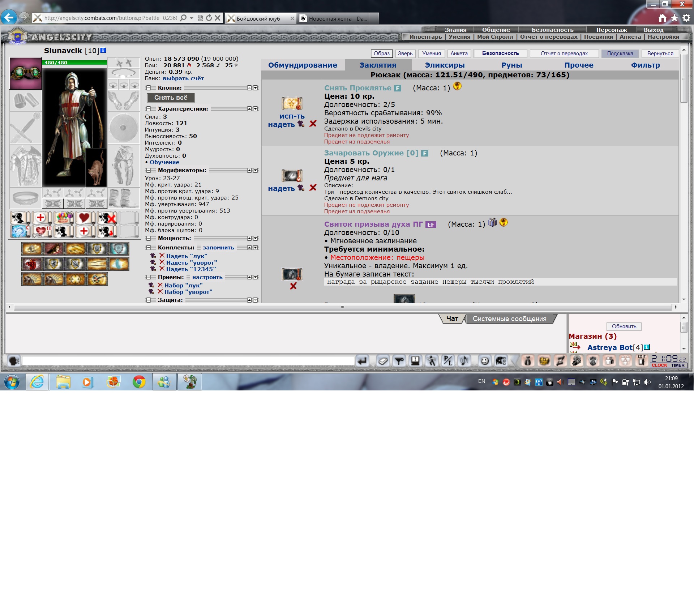Switch to the Системные сообщения chat tab

point(509,318)
